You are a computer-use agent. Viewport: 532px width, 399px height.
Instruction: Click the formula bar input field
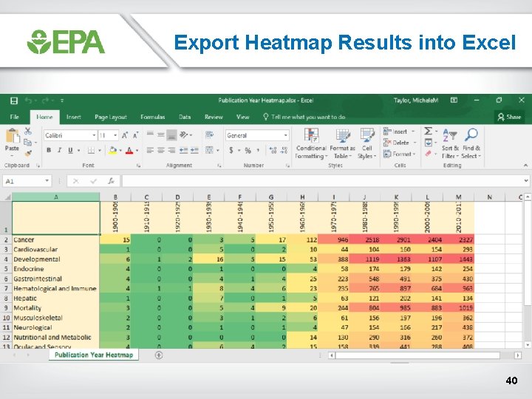[x=322, y=181]
